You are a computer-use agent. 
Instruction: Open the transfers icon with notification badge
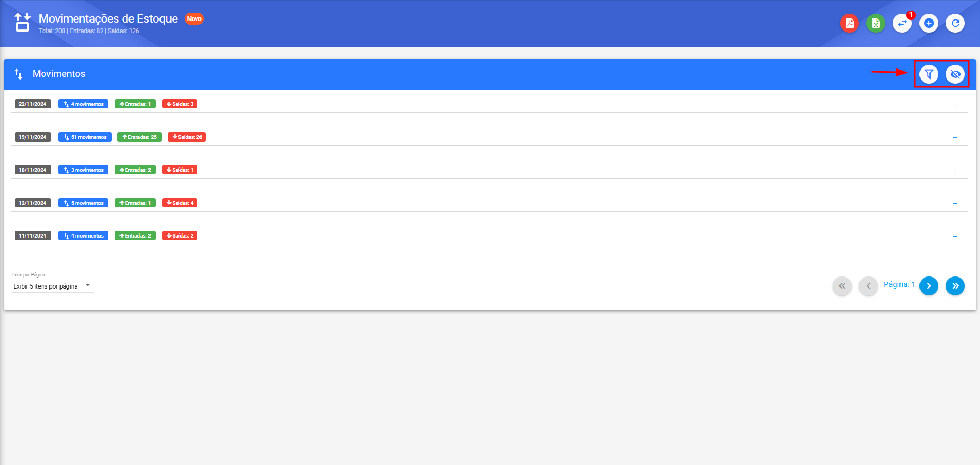coord(902,23)
